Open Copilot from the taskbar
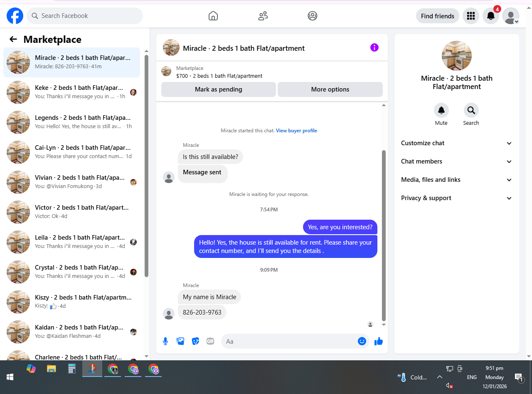Screen dimensions: 532x394 coord(31,369)
